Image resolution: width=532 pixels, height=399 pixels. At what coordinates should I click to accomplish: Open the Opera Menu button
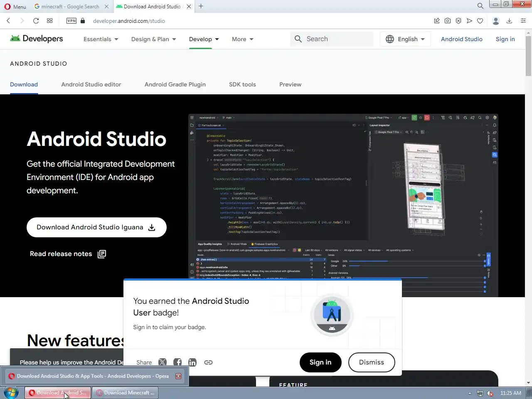[x=15, y=6]
